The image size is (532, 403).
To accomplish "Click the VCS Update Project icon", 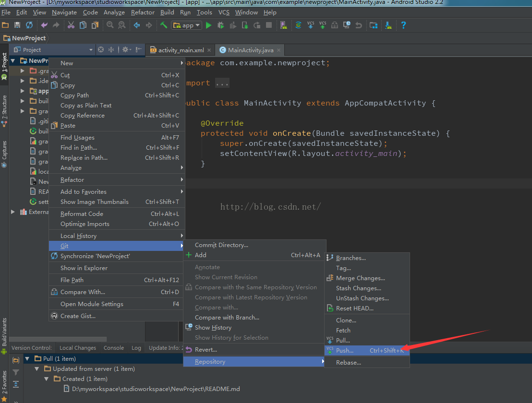I will pyautogui.click(x=311, y=25).
